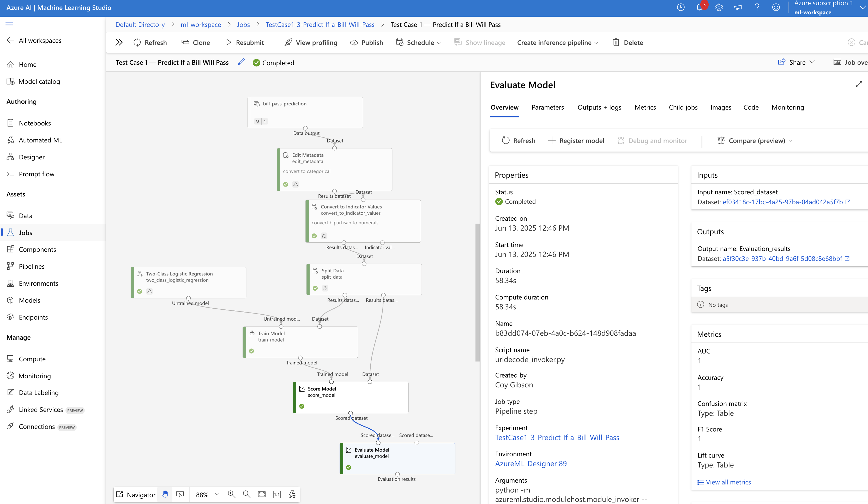Switch to the Metrics tab
The image size is (868, 504).
[645, 107]
